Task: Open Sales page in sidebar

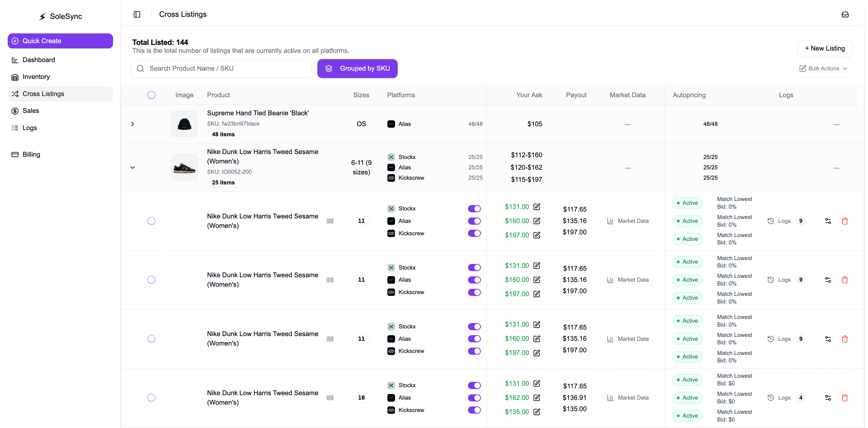Action: point(60,111)
